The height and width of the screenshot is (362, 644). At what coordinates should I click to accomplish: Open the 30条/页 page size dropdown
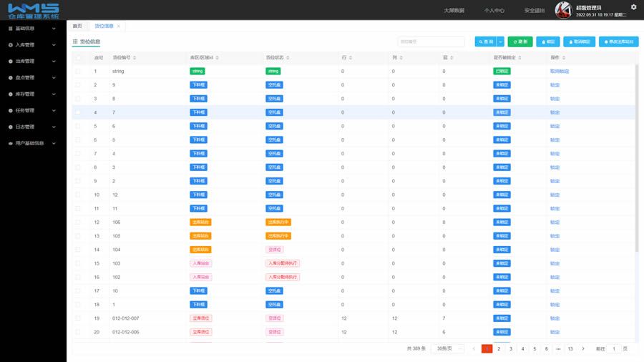coord(448,348)
